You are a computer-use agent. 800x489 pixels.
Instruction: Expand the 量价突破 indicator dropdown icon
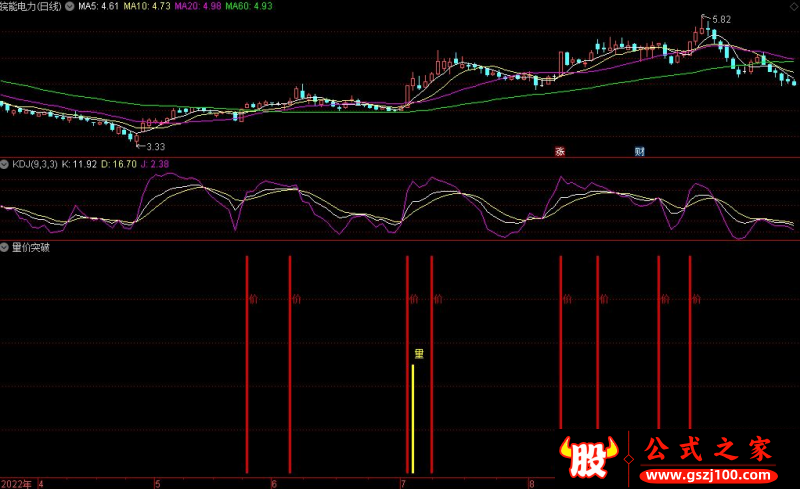[4, 248]
